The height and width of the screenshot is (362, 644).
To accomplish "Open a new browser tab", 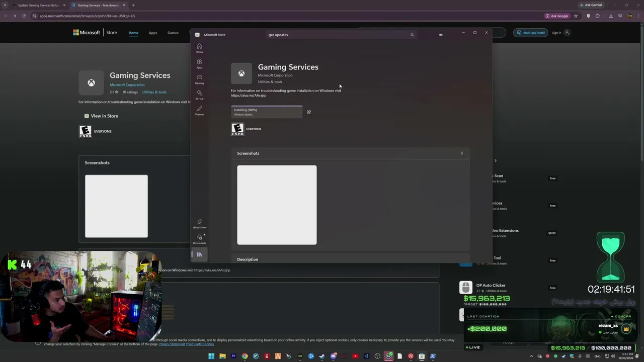I will 133,5.
